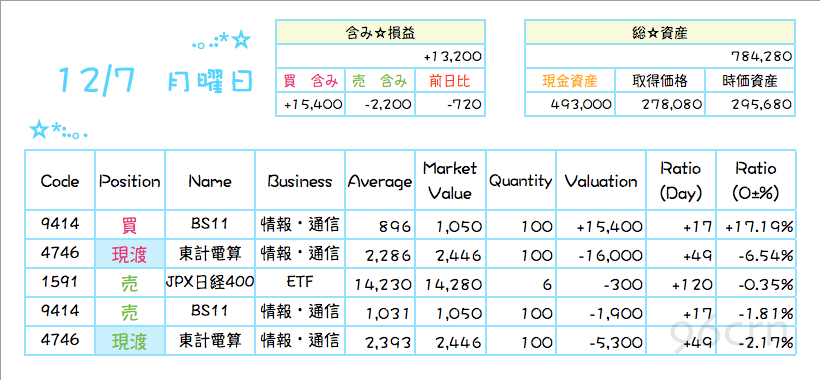Select the +13,200 unrealized profit cell
Viewport: 820px width, 380px height.
pyautogui.click(x=380, y=56)
